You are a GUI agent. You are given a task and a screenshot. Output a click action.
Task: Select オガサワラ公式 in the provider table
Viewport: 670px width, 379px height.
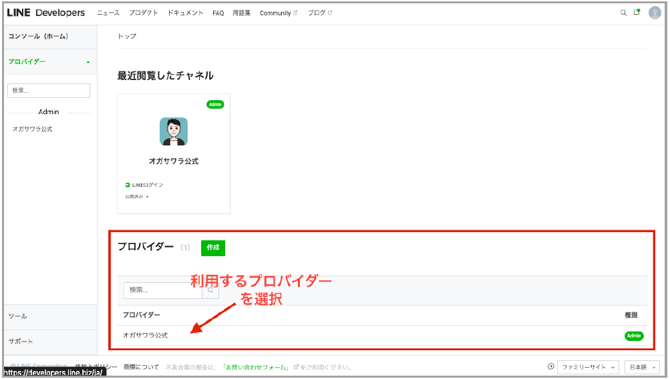click(145, 335)
